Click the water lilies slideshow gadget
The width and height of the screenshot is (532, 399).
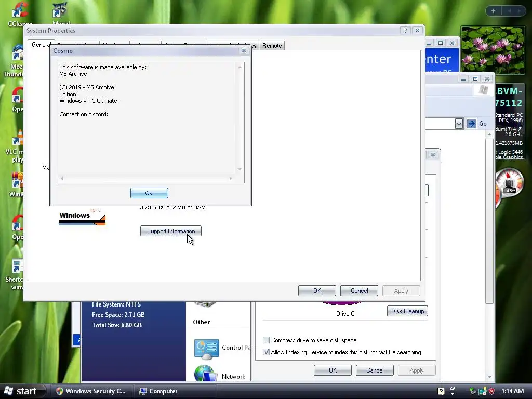pyautogui.click(x=493, y=50)
